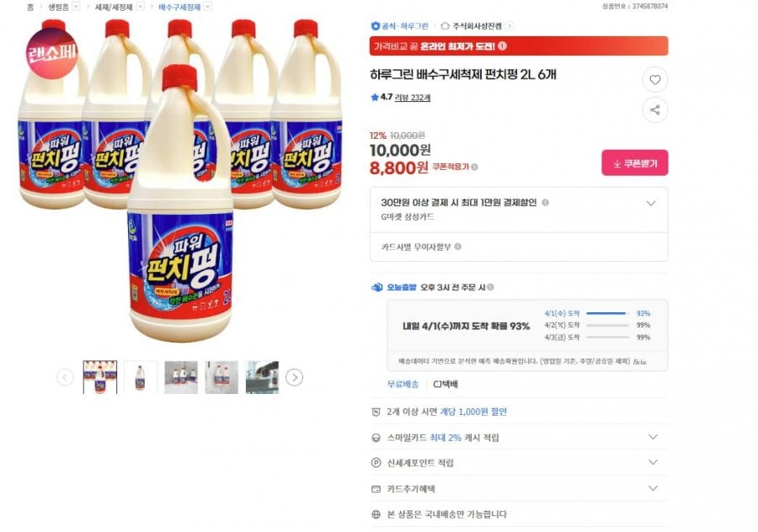Screen dimensions: 758x532
Task: Open the share icon below the heart
Action: pos(655,110)
